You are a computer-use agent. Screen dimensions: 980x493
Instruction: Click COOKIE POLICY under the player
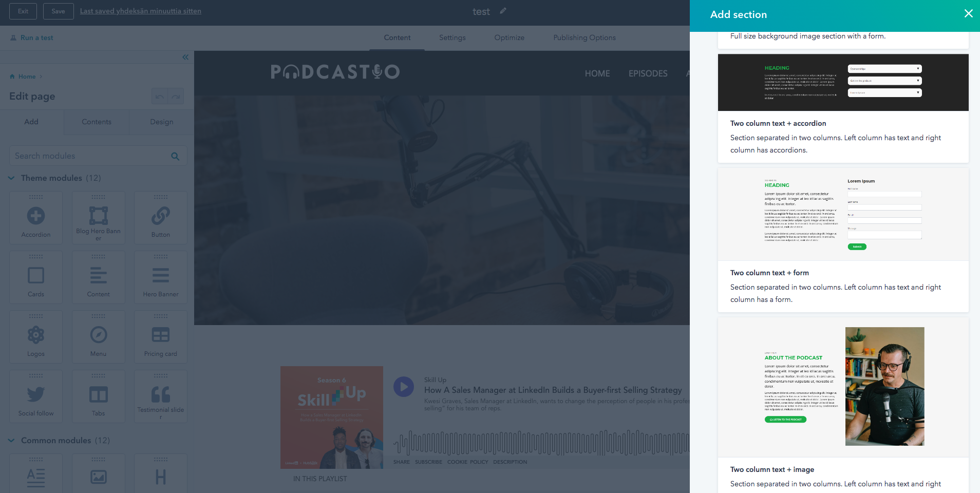click(468, 462)
